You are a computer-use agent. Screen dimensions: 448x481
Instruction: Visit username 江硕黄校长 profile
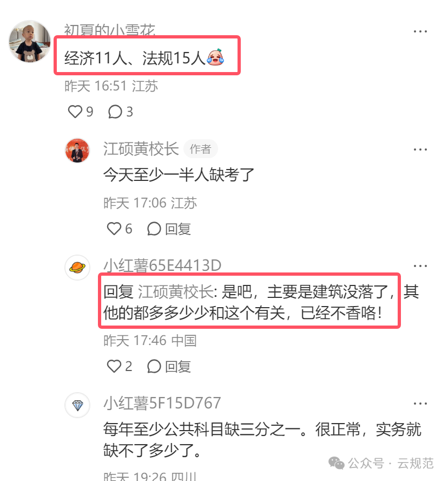[x=141, y=149]
